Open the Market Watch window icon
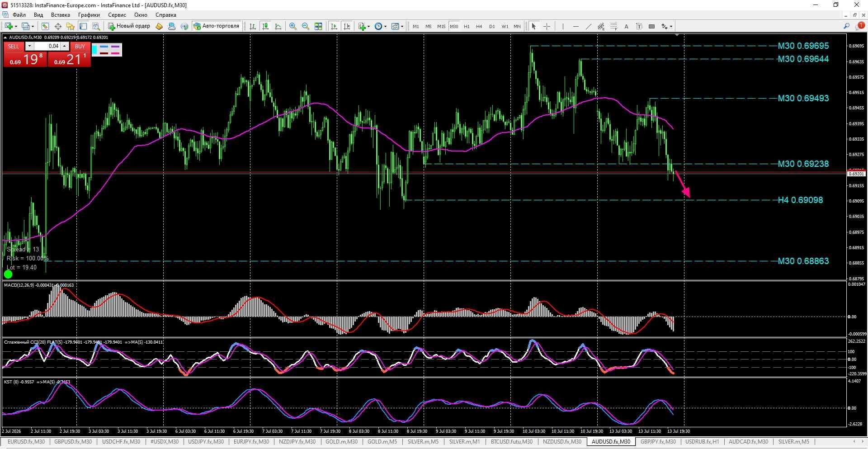Image resolution: width=868 pixels, height=449 pixels. pos(45,26)
